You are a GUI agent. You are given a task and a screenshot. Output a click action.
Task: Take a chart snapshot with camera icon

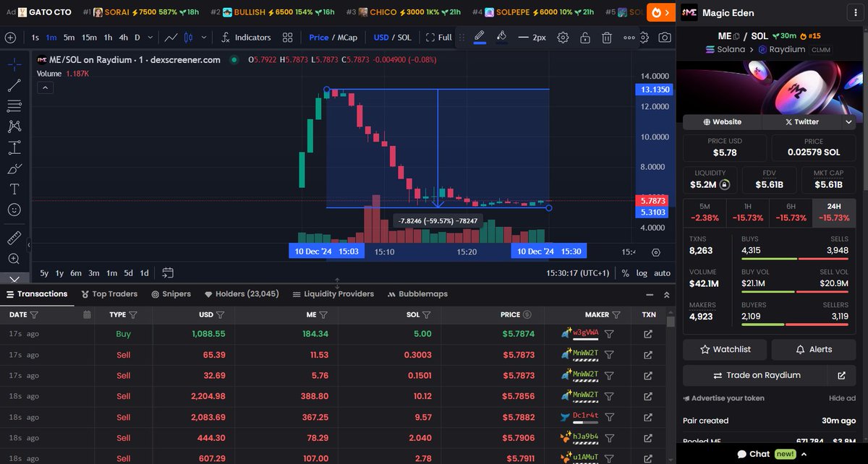click(x=664, y=38)
